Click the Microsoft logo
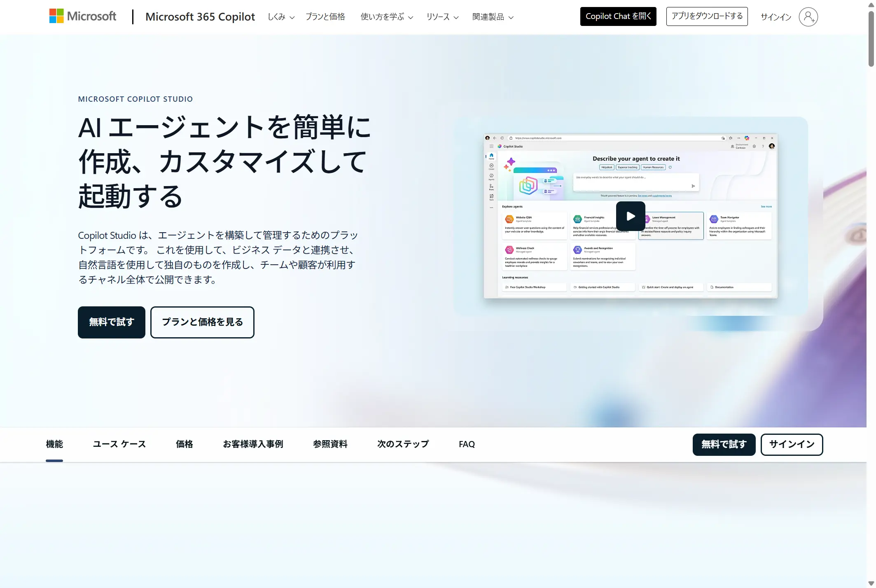This screenshot has width=876, height=588. tap(83, 16)
